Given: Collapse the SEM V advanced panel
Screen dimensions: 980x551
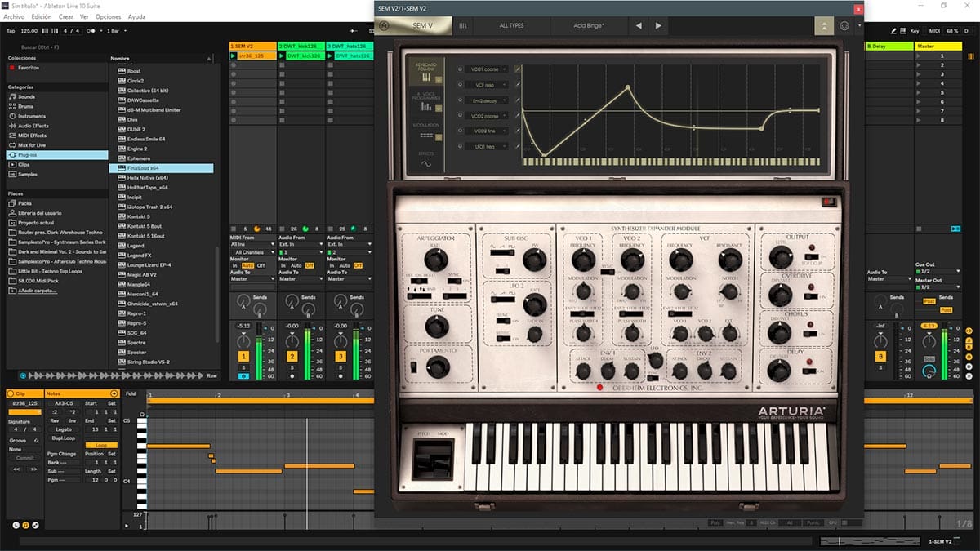Looking at the screenshot, I should coord(824,25).
